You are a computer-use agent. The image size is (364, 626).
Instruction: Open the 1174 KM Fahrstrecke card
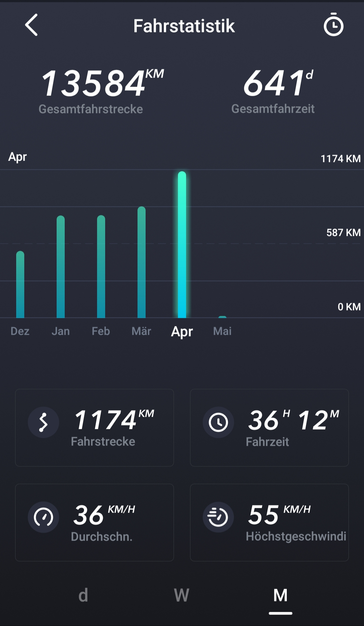(94, 428)
